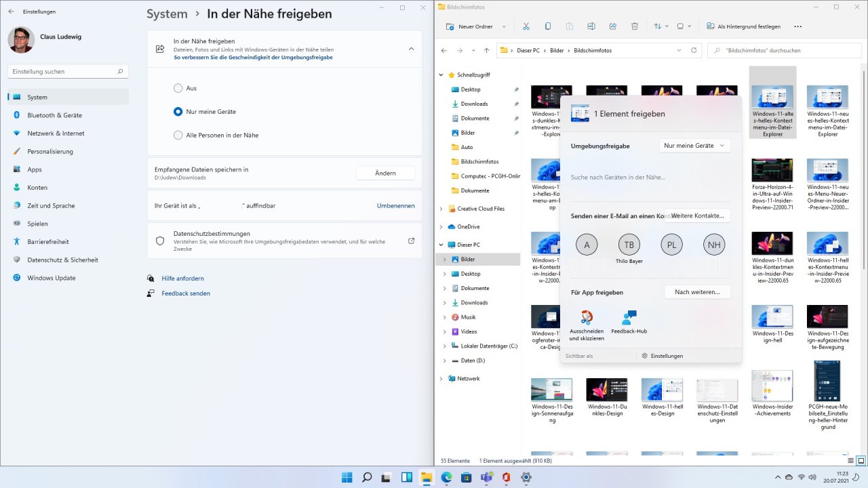Open Widgets from the taskbar

pyautogui.click(x=407, y=477)
